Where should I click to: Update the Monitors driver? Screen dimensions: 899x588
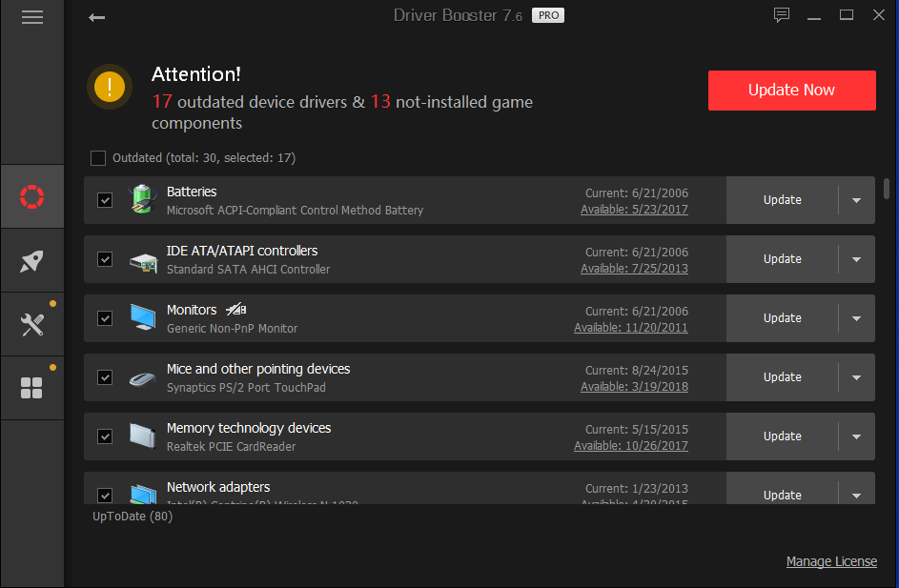click(x=782, y=318)
